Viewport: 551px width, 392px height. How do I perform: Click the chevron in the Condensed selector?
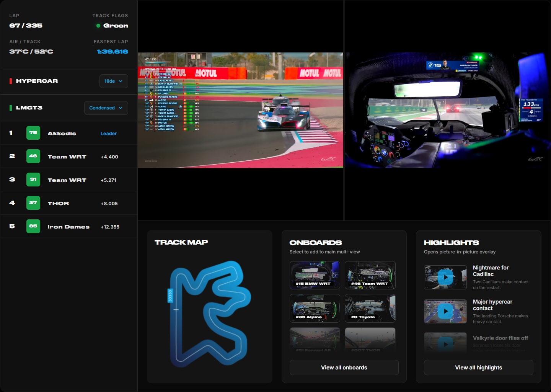click(x=121, y=108)
